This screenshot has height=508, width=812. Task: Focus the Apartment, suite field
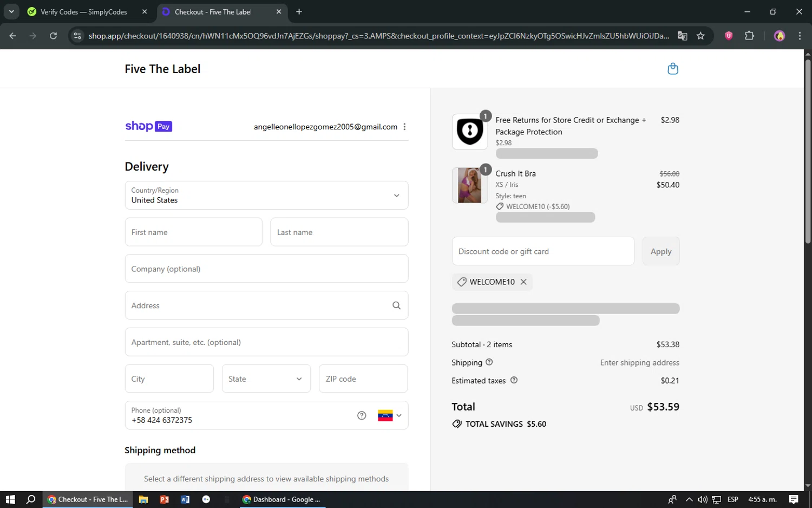pyautogui.click(x=266, y=342)
